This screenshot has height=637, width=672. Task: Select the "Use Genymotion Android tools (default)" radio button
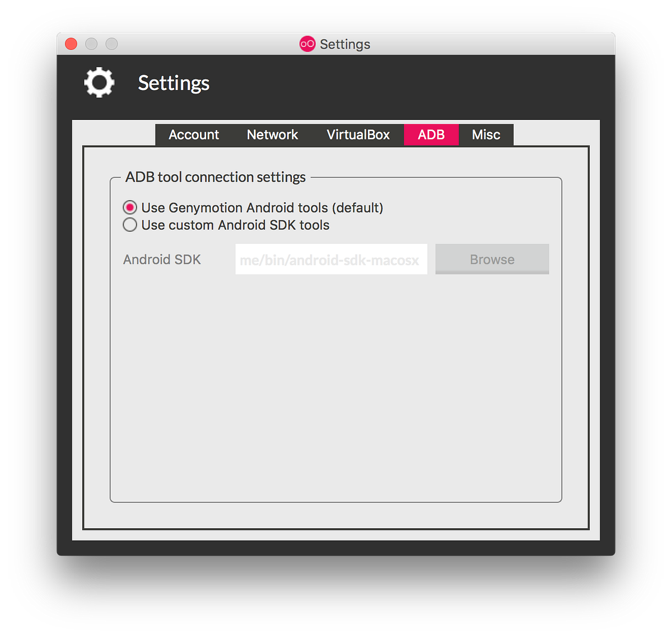[x=129, y=207]
